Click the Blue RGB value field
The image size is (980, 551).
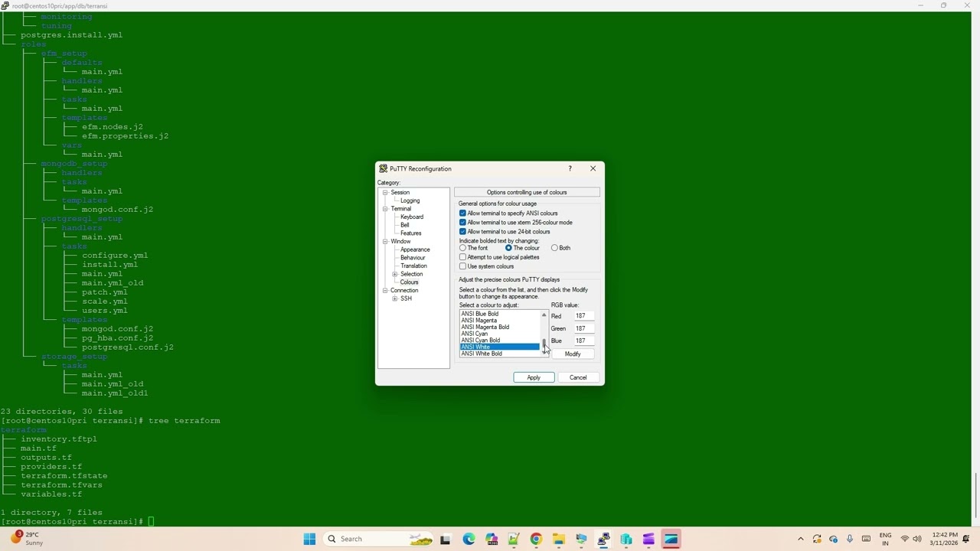tap(584, 341)
